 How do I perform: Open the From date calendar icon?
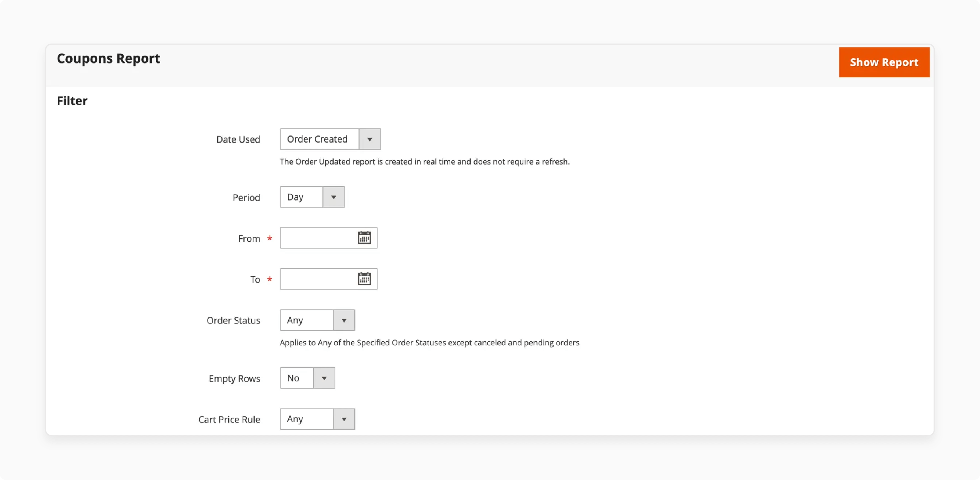coord(364,238)
